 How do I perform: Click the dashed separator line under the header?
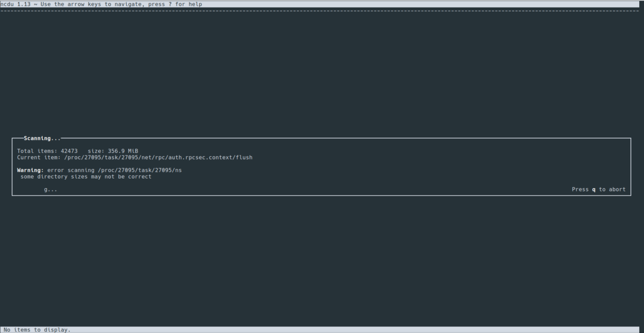(322, 10)
